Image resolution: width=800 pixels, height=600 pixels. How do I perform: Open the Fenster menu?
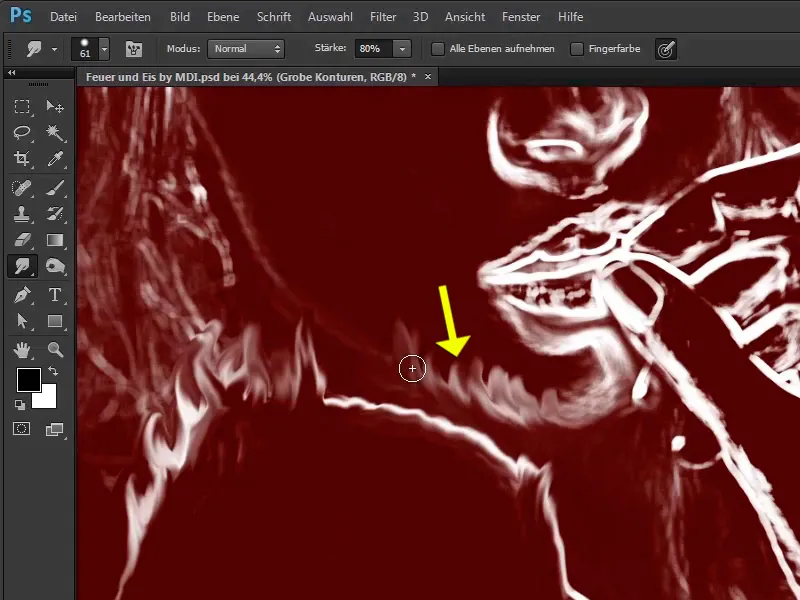coord(521,17)
